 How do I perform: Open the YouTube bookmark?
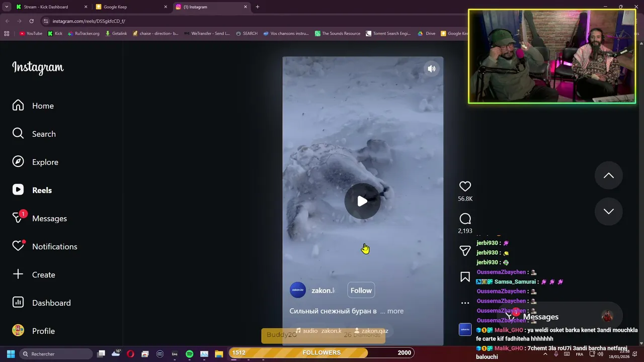31,34
